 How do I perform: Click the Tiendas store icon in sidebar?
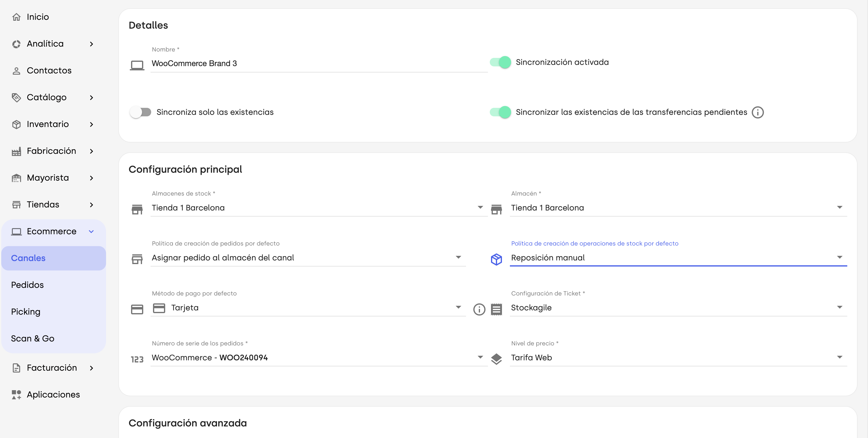coord(16,205)
